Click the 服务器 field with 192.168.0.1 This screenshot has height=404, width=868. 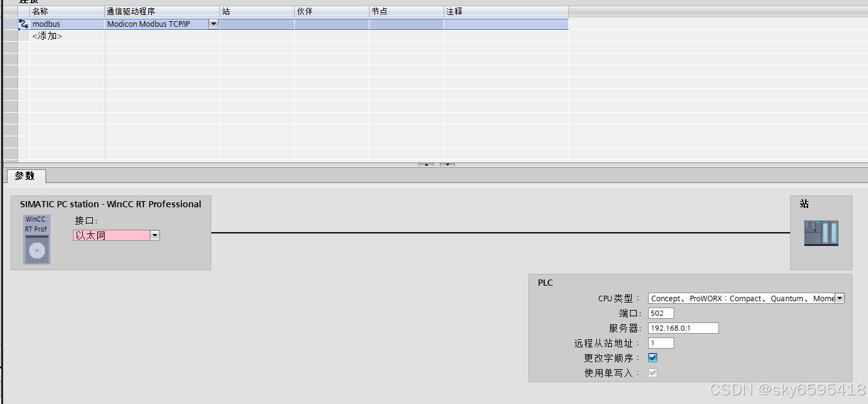point(684,328)
